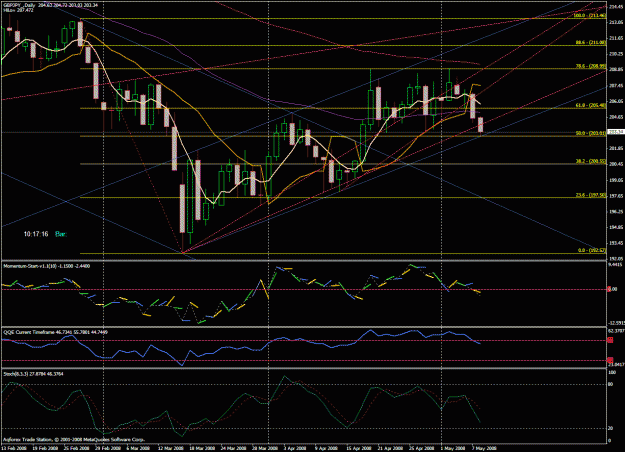Click the 61.8 Fibonacci level label

coord(591,105)
